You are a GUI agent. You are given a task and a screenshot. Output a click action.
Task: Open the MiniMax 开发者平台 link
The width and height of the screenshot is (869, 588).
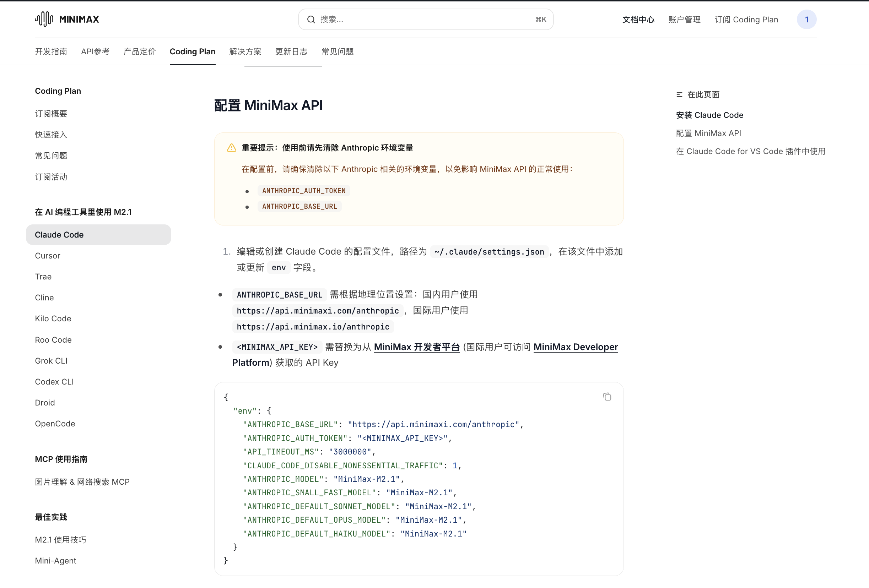[x=416, y=347]
